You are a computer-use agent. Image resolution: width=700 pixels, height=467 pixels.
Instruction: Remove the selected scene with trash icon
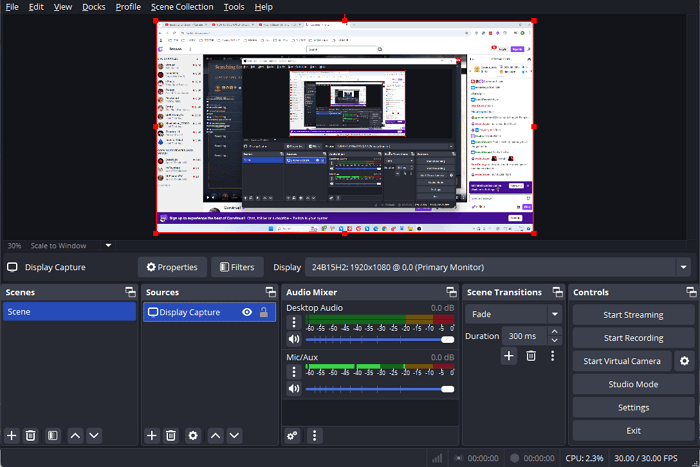[30, 435]
